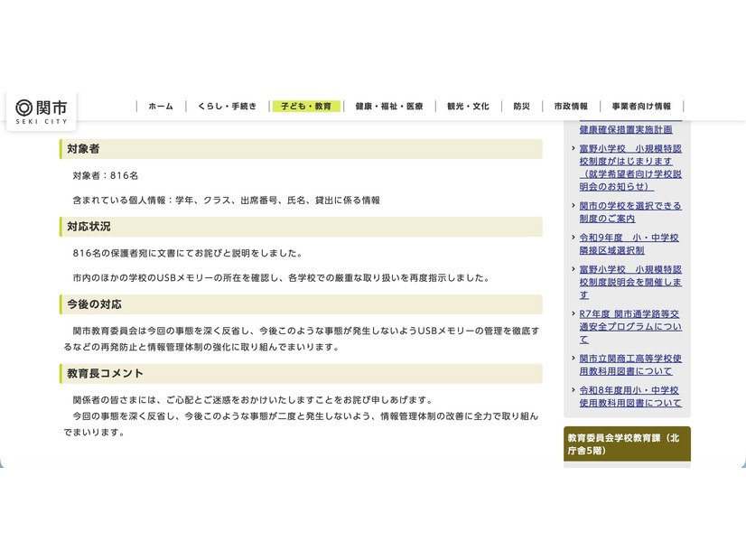The height and width of the screenshot is (560, 746).
Task: Click the text 対象者：816名
Action: 105,175
